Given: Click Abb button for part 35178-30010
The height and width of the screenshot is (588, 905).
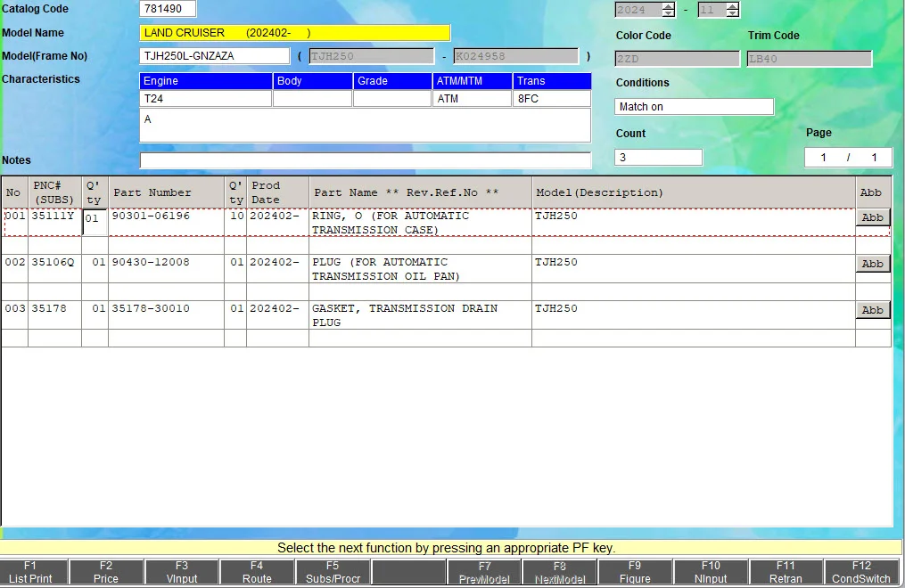Looking at the screenshot, I should (x=873, y=309).
